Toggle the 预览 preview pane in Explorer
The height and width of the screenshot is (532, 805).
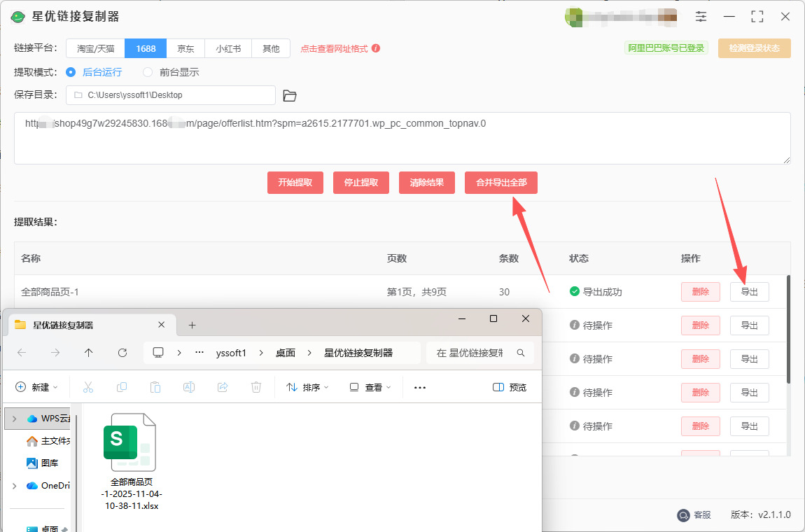tap(510, 387)
